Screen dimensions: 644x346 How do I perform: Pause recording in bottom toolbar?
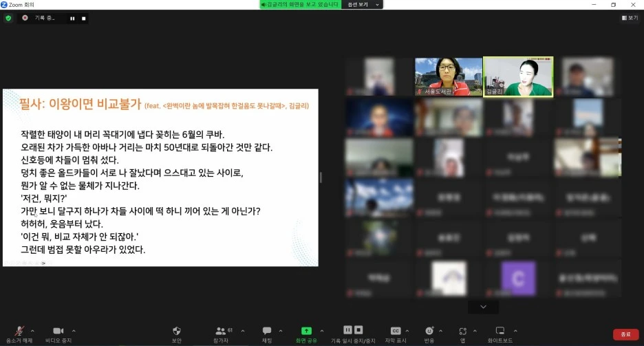(x=348, y=329)
